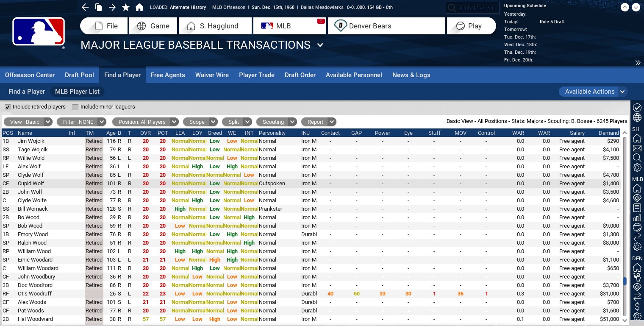Open the MLB section diamond field icon
This screenshot has height=326, width=644.
tap(637, 198)
